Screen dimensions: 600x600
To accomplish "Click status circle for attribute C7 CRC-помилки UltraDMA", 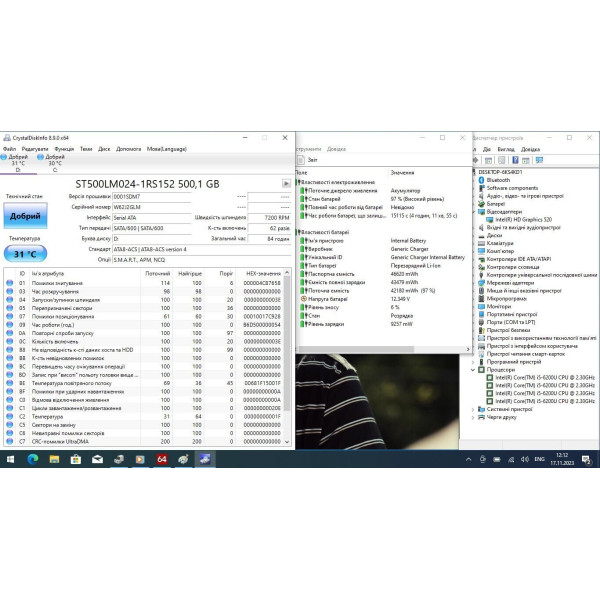I will pyautogui.click(x=10, y=441).
